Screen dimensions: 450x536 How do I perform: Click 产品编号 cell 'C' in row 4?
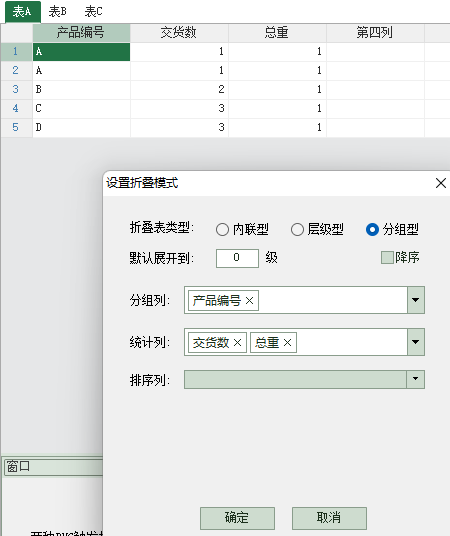(x=81, y=109)
